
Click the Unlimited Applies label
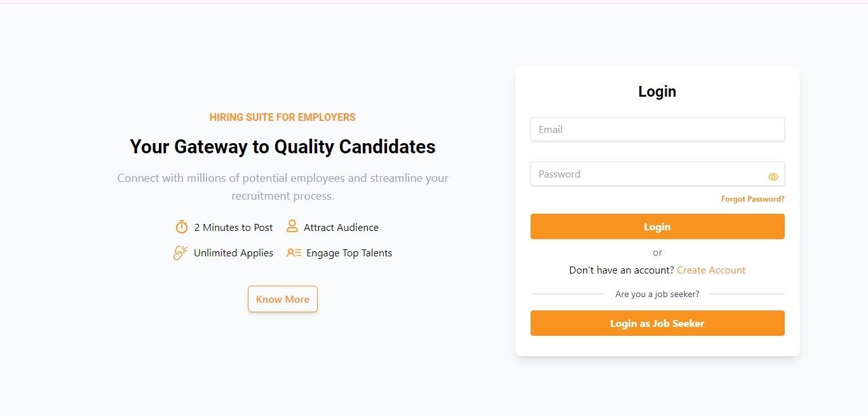pyautogui.click(x=233, y=253)
